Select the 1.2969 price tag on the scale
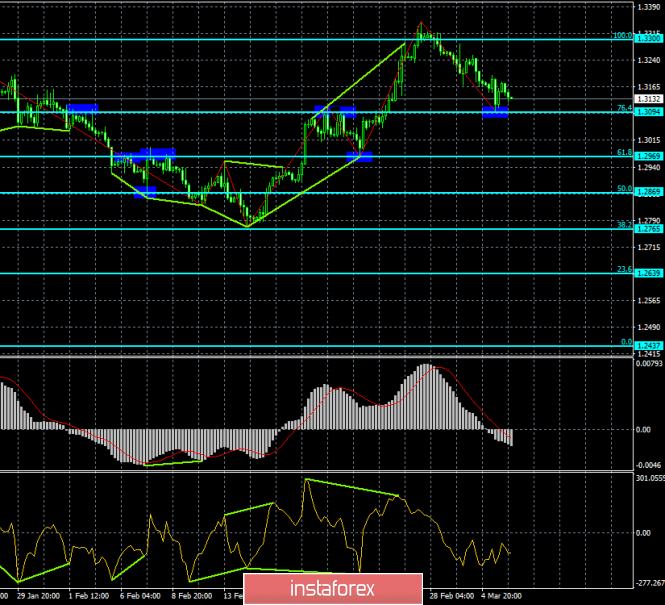 tap(649, 156)
